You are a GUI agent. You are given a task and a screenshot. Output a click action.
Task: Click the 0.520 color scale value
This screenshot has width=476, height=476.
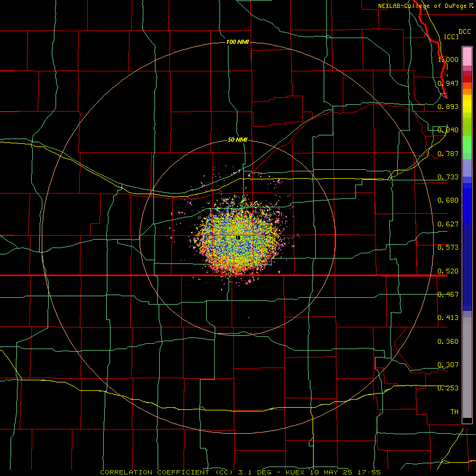(448, 271)
